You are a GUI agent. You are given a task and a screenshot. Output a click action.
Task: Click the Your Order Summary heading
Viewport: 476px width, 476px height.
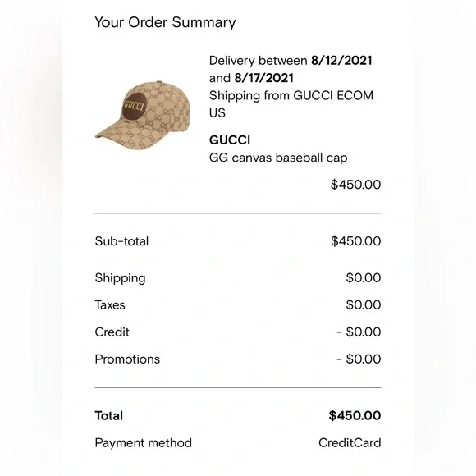point(165,22)
